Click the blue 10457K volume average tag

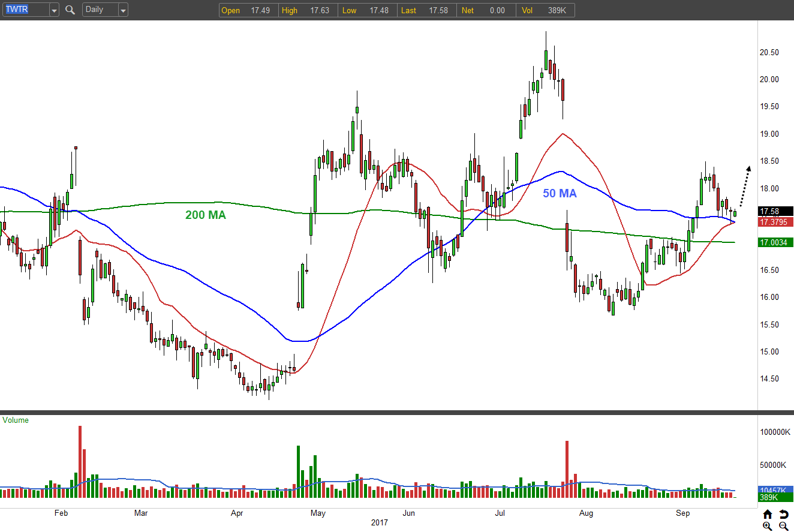tap(776, 490)
